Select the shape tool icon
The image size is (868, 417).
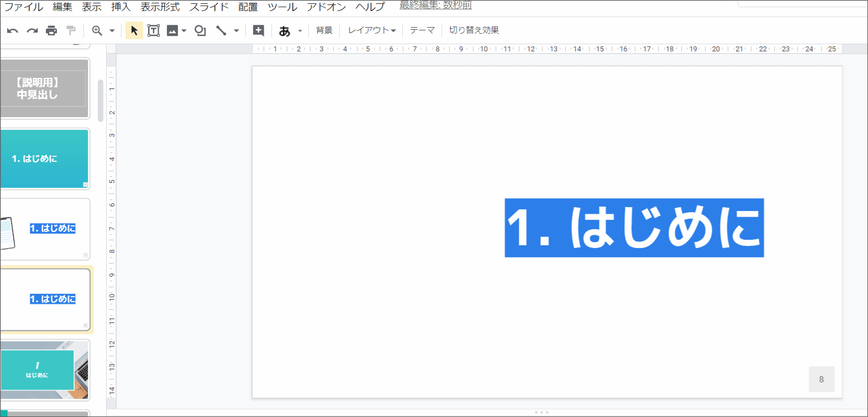point(200,30)
